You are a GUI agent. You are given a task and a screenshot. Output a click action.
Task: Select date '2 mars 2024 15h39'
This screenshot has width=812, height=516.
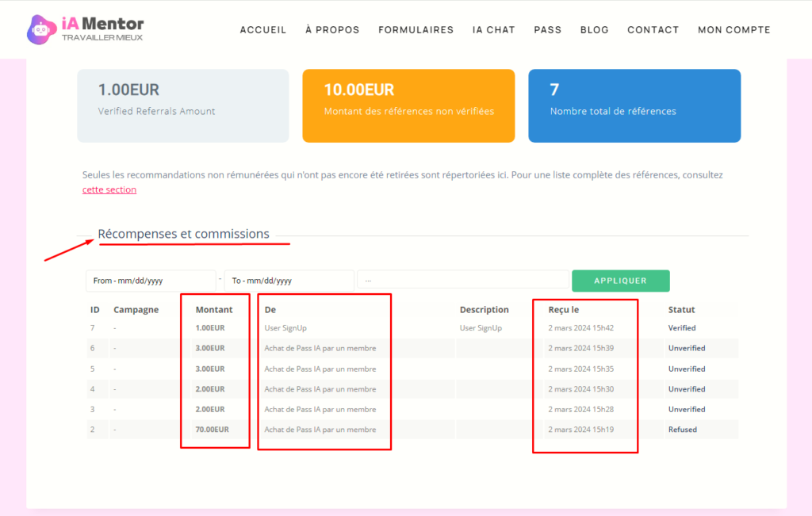(x=581, y=348)
